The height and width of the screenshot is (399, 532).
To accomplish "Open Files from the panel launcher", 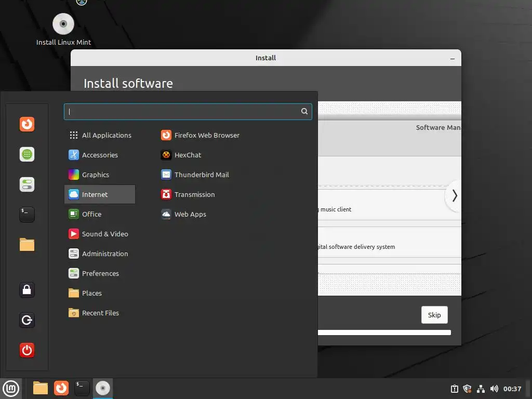I will (x=41, y=388).
